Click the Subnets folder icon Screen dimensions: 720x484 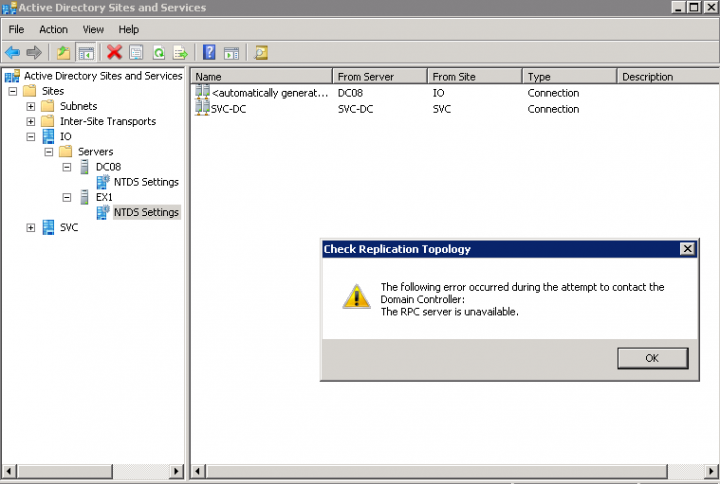tap(48, 106)
